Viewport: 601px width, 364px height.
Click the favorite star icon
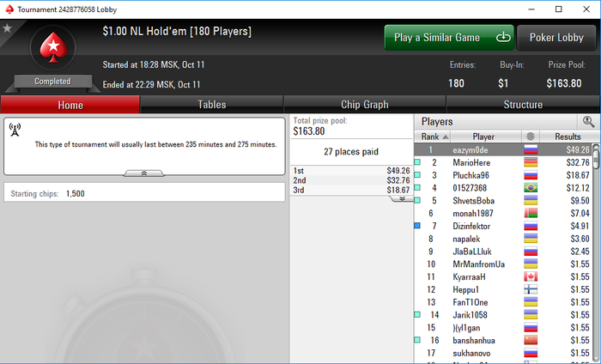pos(7,28)
